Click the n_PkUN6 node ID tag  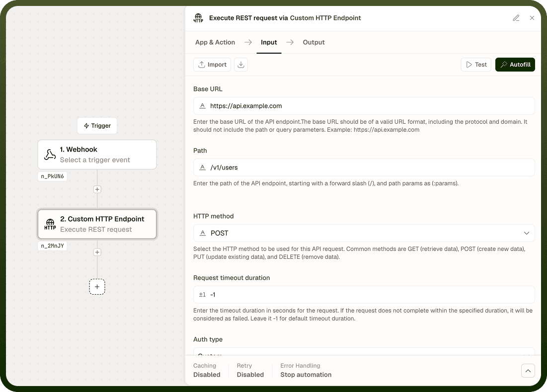coord(52,176)
